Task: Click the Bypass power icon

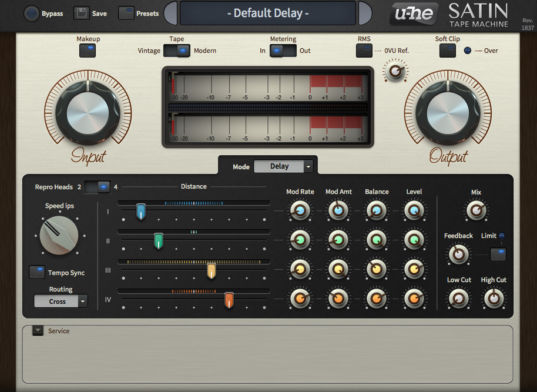Action: 31,14
